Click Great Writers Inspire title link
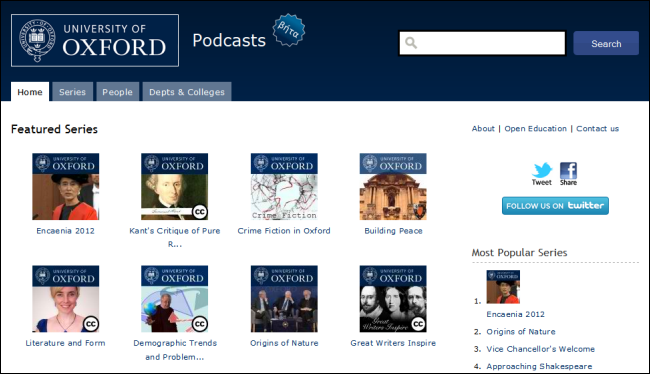The height and width of the screenshot is (374, 650). coord(393,343)
